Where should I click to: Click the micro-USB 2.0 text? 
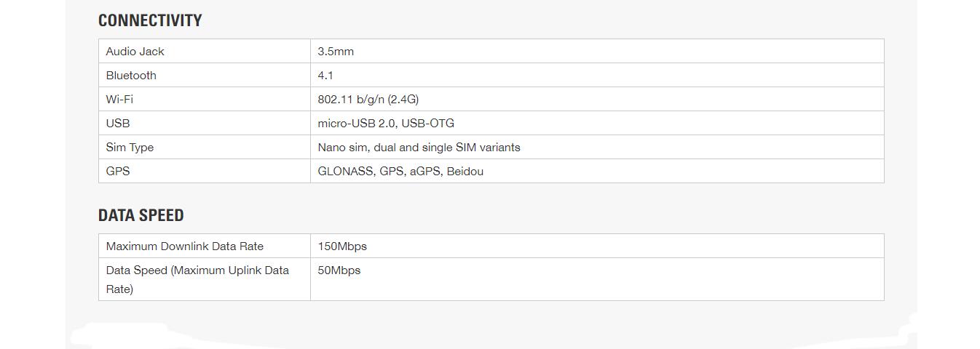(356, 124)
